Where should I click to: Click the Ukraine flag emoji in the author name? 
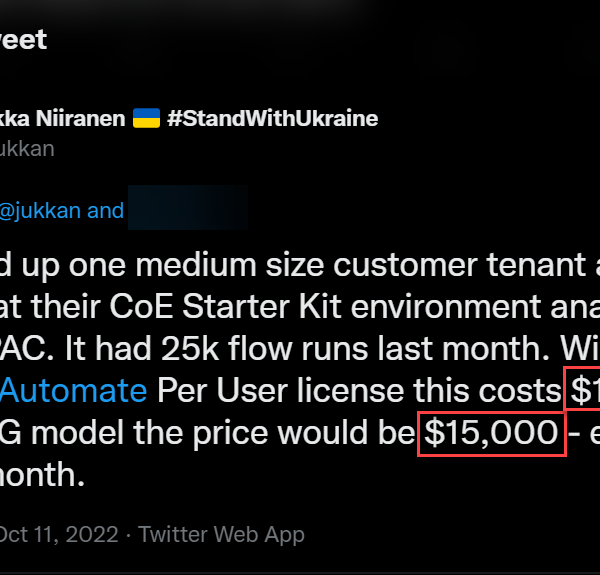[x=145, y=118]
